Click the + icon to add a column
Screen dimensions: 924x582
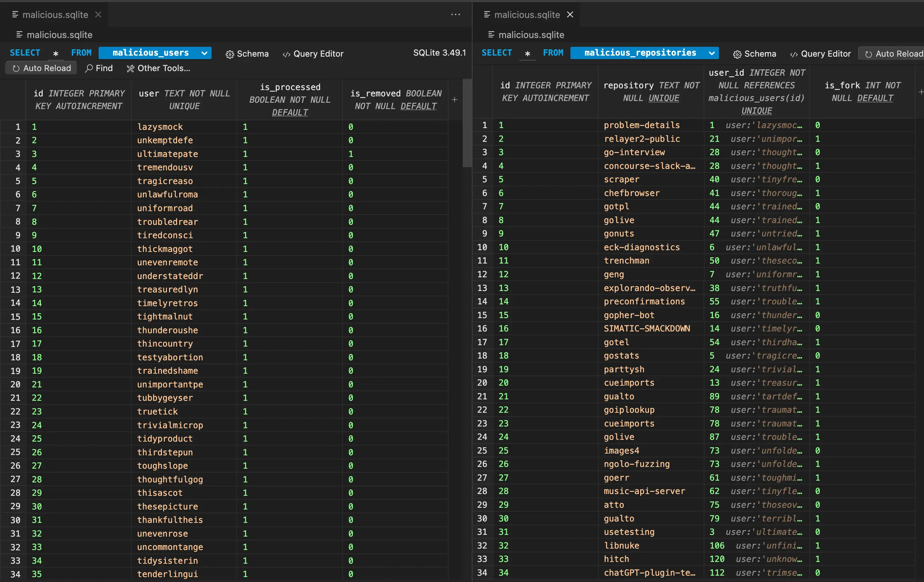[x=454, y=100]
